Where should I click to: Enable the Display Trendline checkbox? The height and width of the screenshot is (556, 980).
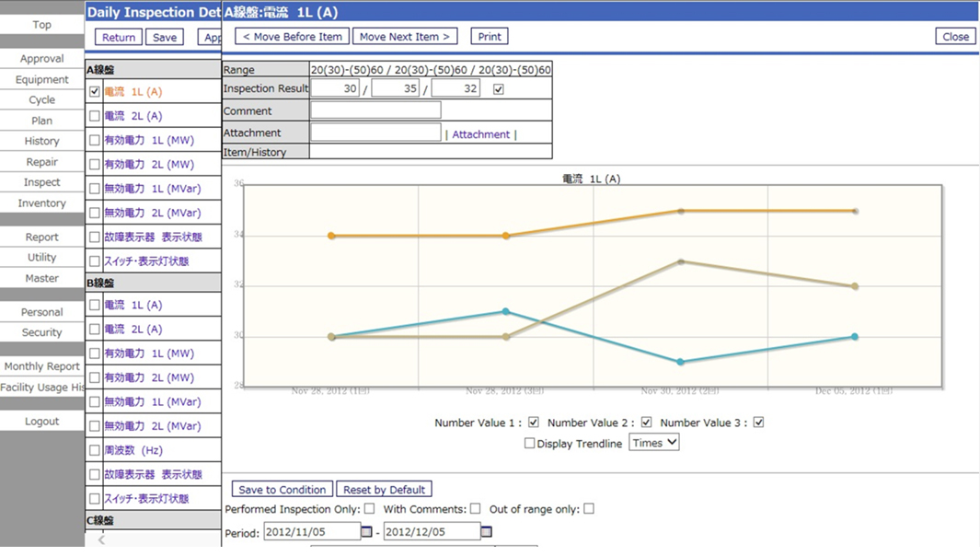pos(529,443)
